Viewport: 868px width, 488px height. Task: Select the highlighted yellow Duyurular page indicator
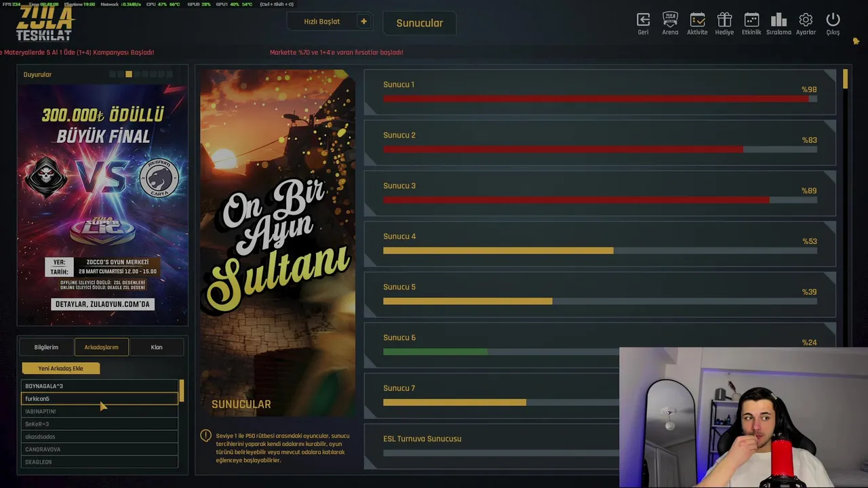(129, 74)
